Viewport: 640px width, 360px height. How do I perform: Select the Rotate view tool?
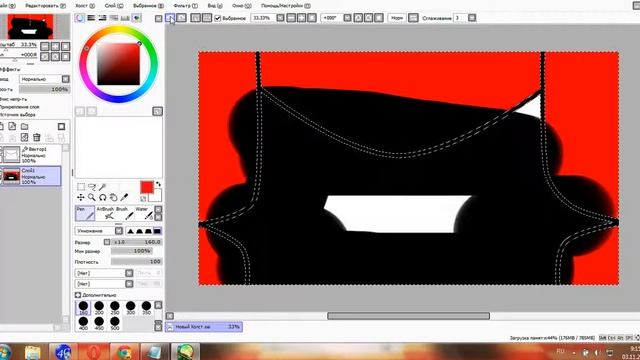point(102,198)
